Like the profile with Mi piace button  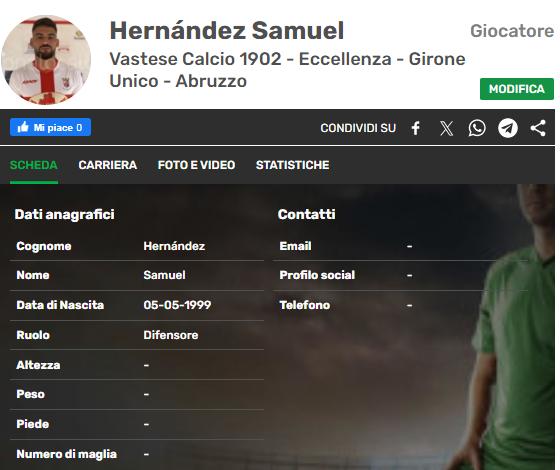(x=50, y=127)
